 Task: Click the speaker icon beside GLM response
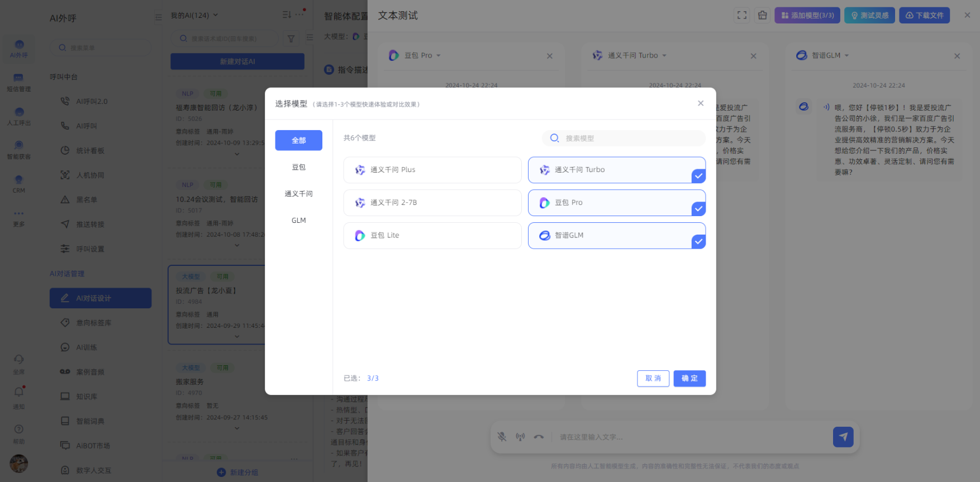[826, 107]
